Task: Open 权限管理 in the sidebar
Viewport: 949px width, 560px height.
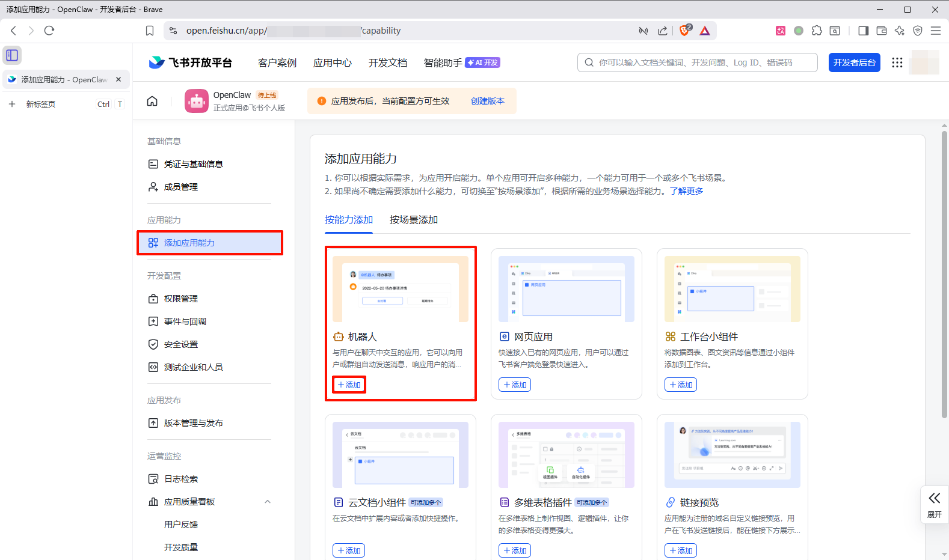Action: pyautogui.click(x=181, y=299)
